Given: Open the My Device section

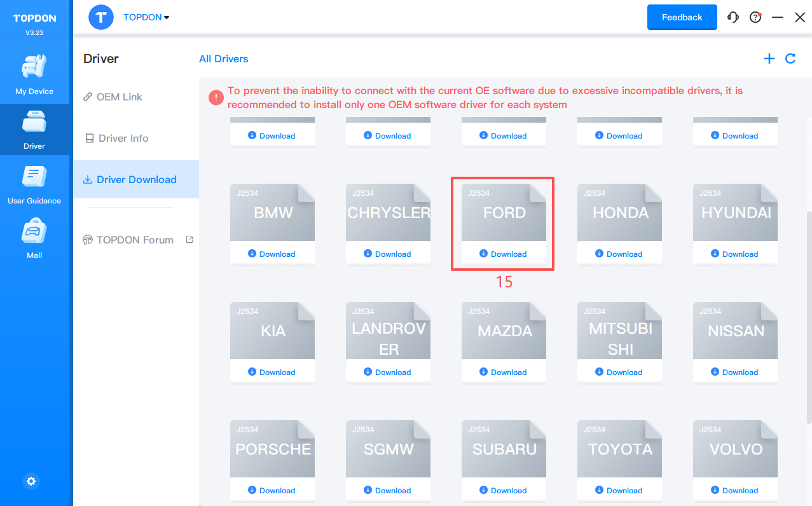Looking at the screenshot, I should (x=34, y=75).
